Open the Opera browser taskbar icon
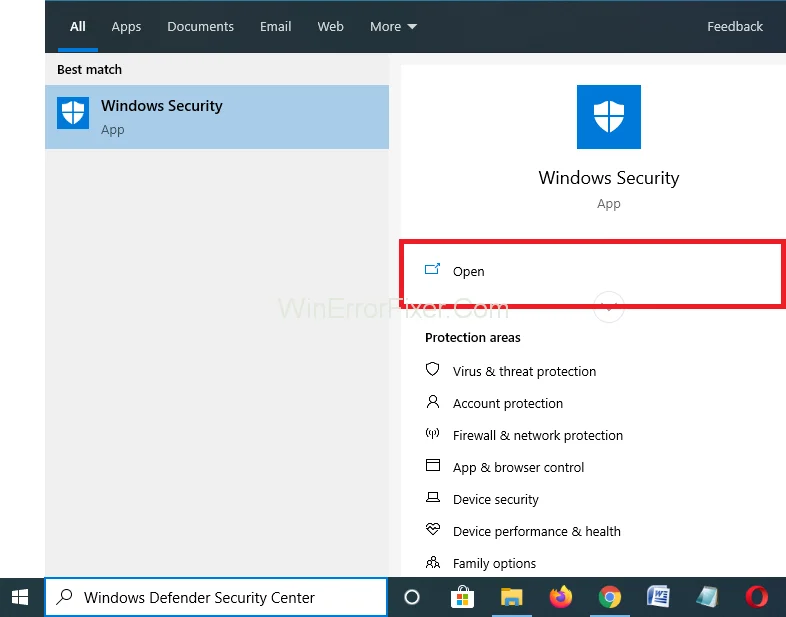 coord(757,597)
